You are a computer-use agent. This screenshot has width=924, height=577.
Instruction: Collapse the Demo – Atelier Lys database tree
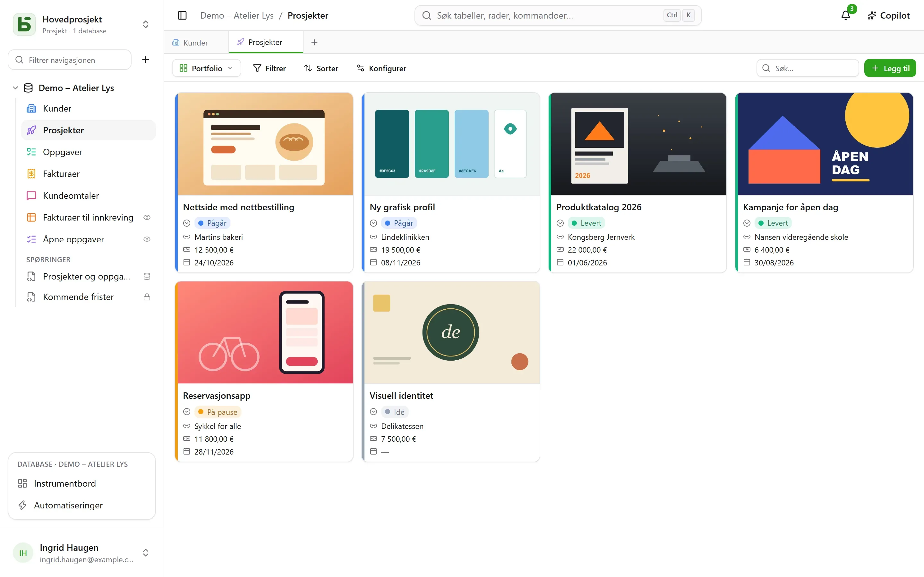15,88
